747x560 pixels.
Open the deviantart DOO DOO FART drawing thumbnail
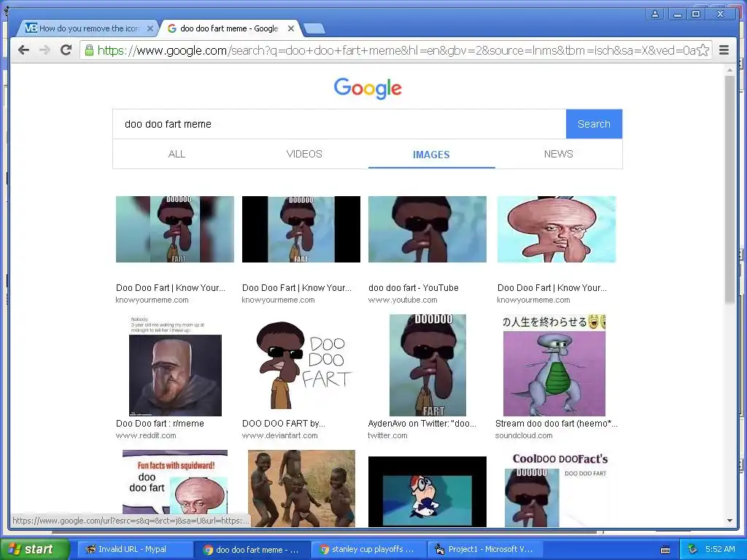tap(304, 365)
